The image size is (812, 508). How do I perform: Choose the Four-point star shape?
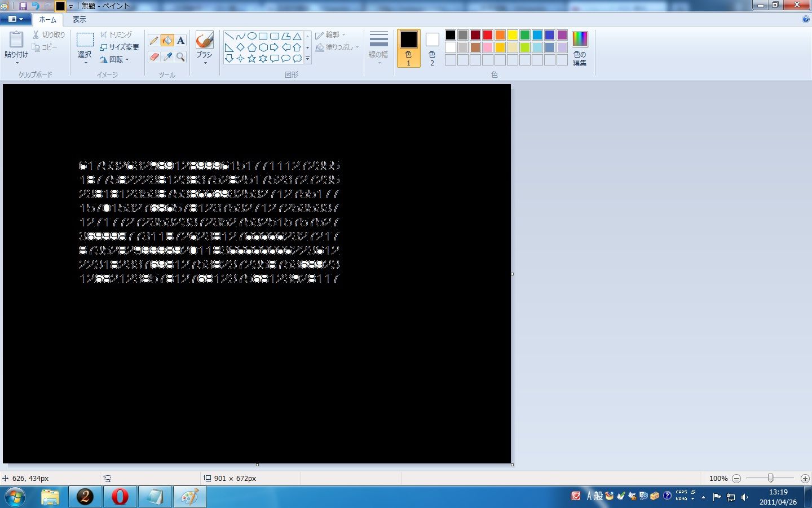(x=241, y=58)
